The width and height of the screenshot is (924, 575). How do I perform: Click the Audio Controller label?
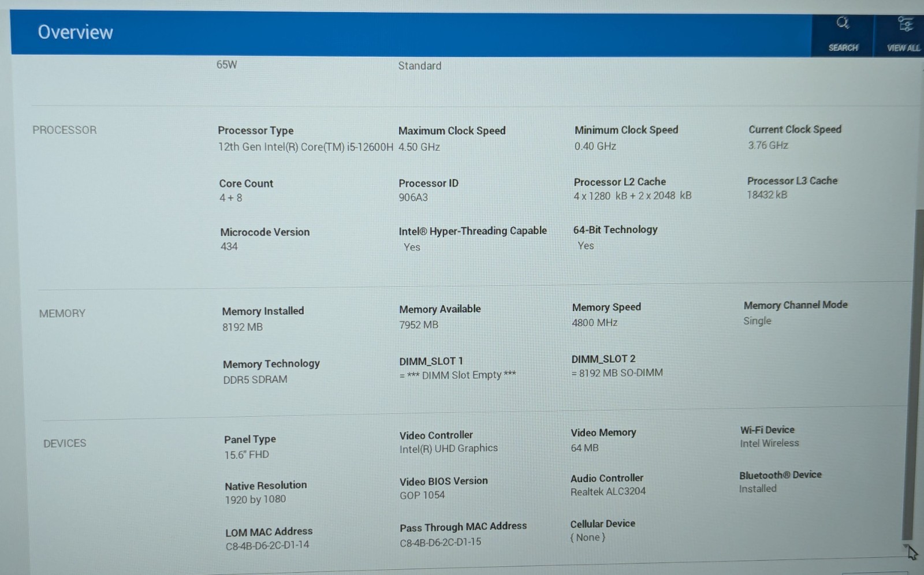tap(606, 478)
